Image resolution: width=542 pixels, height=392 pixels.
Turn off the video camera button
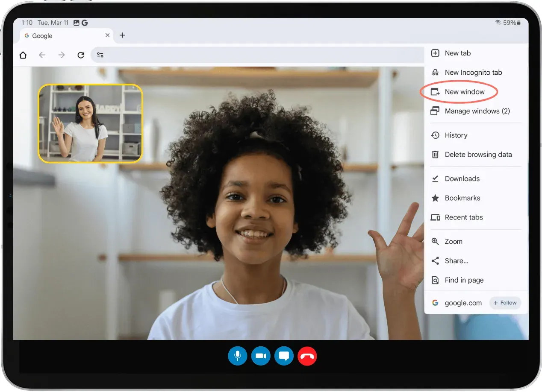point(261,356)
